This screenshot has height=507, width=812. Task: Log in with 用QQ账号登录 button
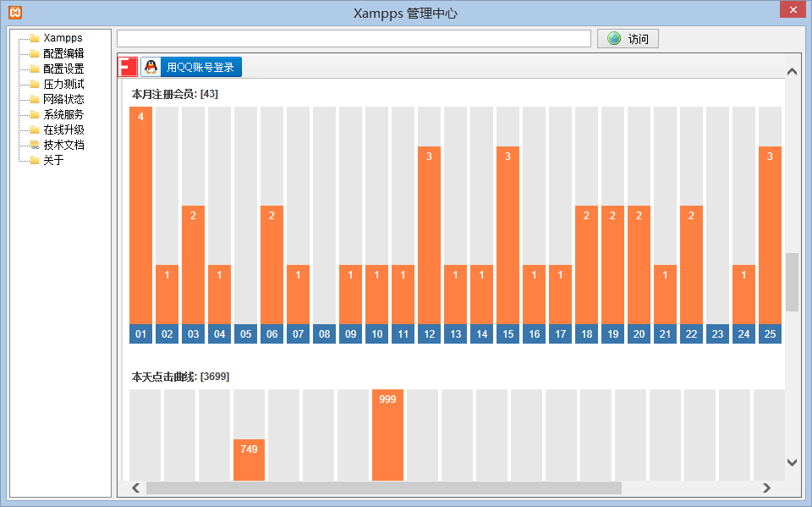pos(191,67)
